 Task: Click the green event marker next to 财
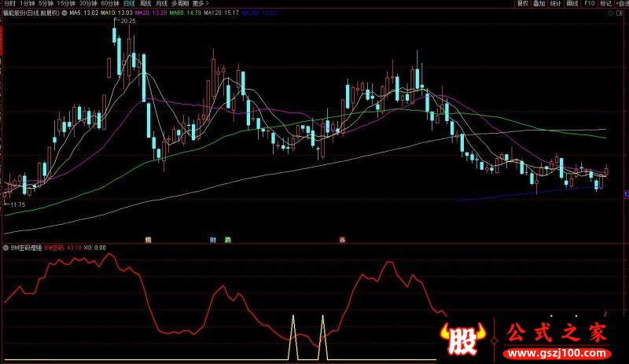point(228,240)
